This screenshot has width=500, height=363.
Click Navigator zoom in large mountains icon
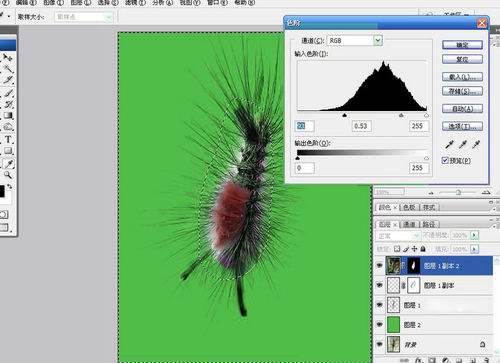point(486,192)
